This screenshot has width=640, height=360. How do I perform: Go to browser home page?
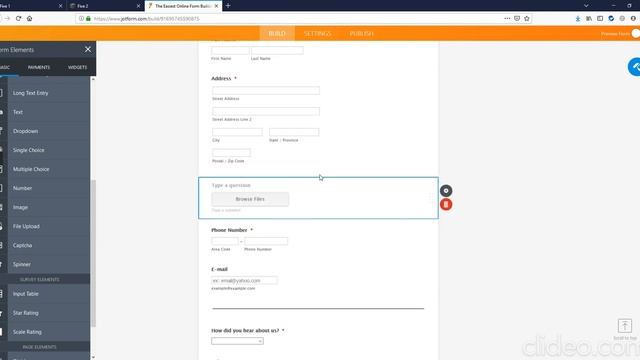[x=29, y=18]
